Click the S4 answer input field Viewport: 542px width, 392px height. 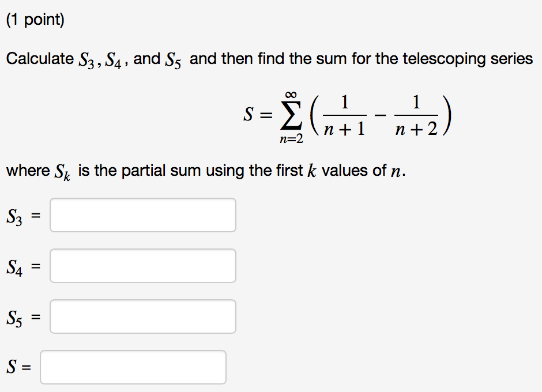click(x=143, y=266)
